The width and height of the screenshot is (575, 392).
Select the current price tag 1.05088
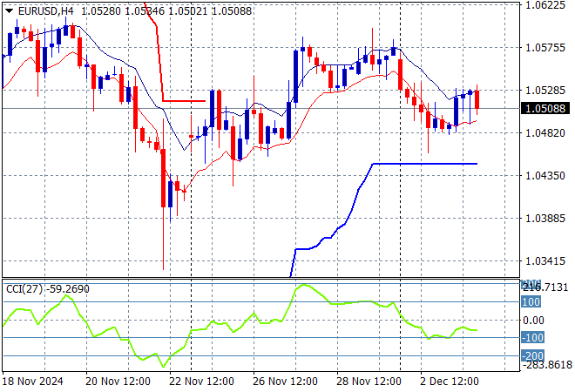(x=546, y=109)
